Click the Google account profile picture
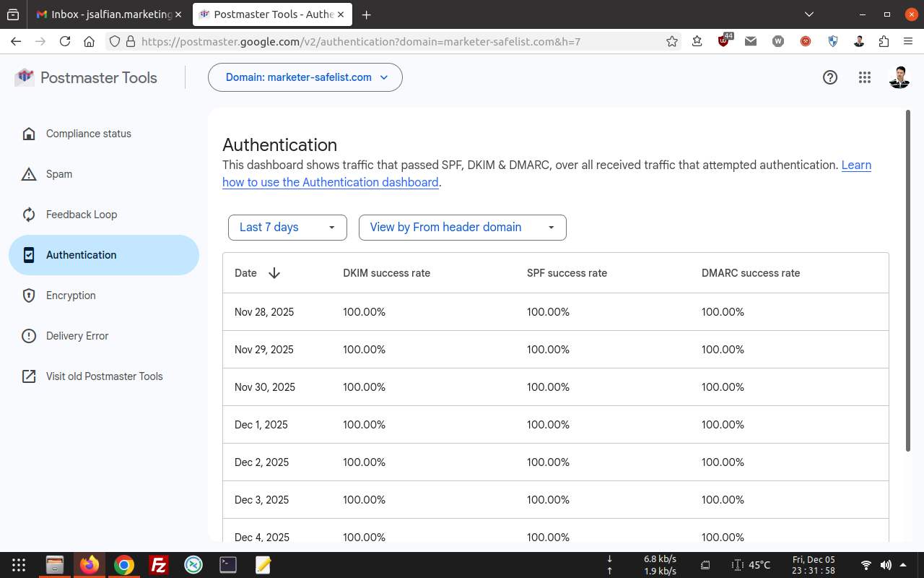The width and height of the screenshot is (924, 578). coord(899,77)
